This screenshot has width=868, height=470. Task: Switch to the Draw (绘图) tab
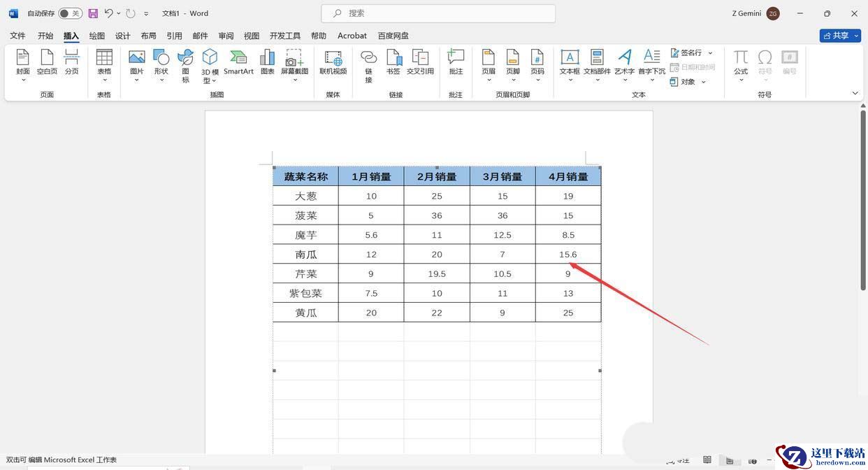[97, 36]
